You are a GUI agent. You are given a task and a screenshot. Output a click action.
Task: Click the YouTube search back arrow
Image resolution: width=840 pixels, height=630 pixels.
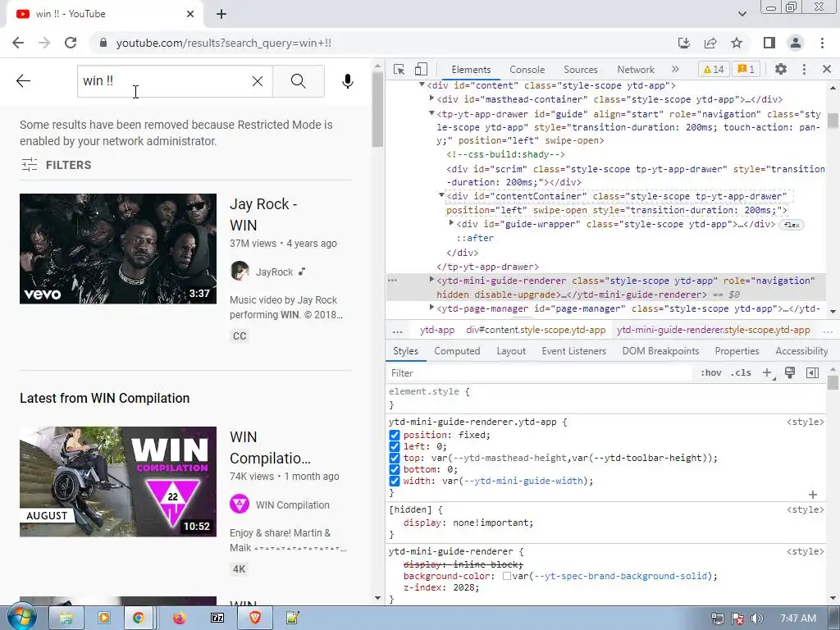(24, 81)
